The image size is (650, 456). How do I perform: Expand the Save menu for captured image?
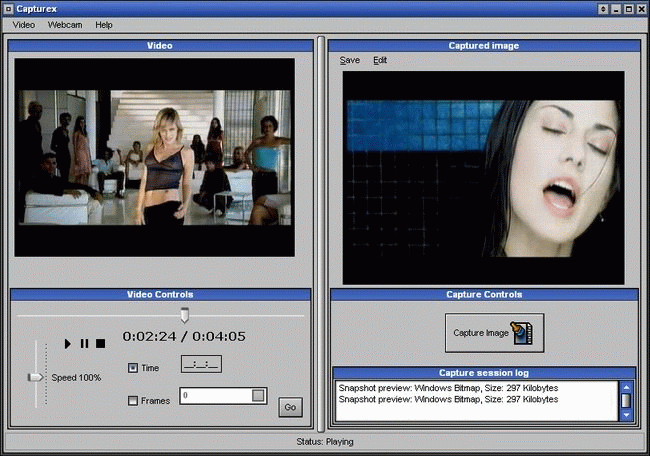pos(349,60)
